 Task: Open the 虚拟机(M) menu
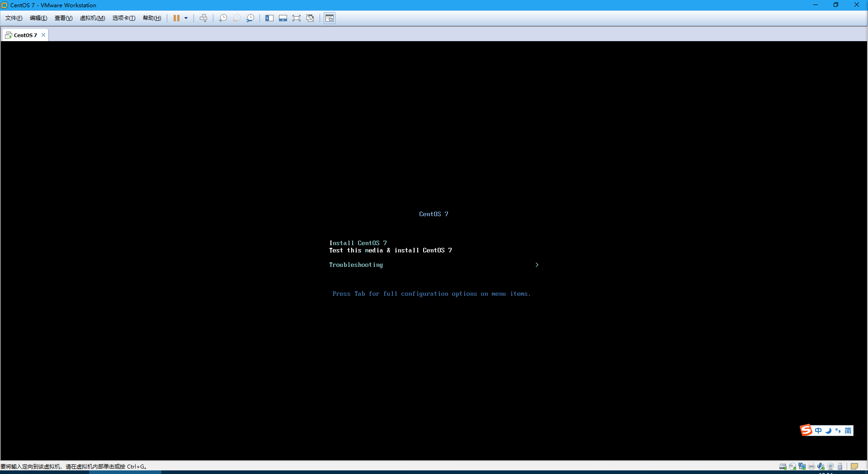(x=92, y=18)
